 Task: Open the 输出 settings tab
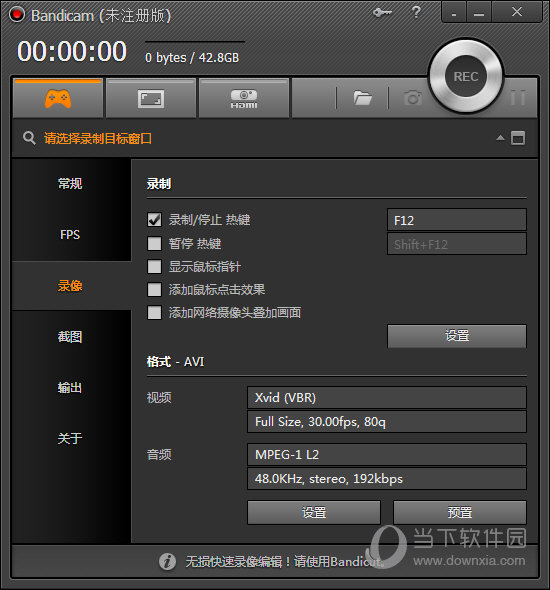click(71, 388)
